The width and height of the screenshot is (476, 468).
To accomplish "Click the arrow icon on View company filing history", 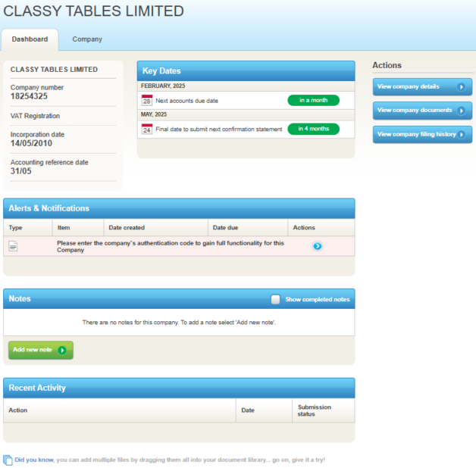I will click(461, 135).
